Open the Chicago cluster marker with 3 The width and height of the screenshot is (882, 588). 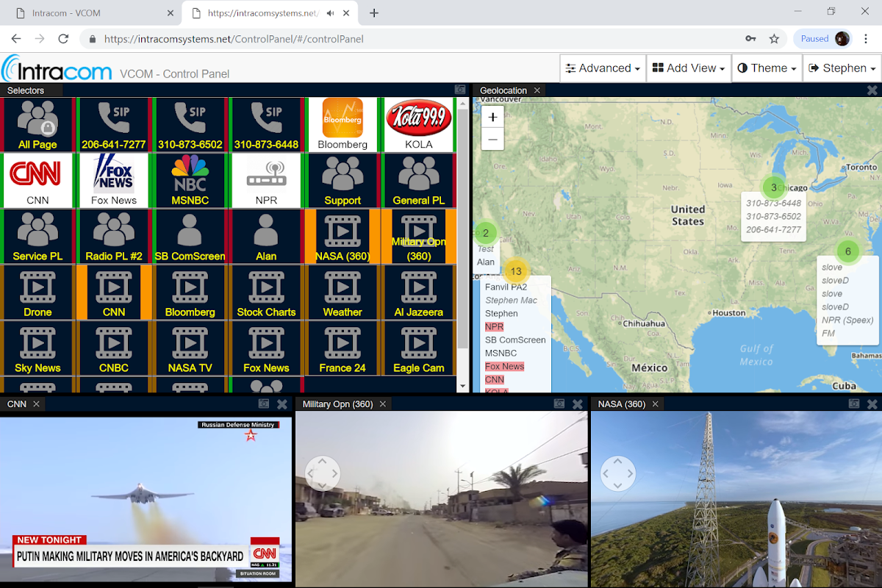click(773, 187)
